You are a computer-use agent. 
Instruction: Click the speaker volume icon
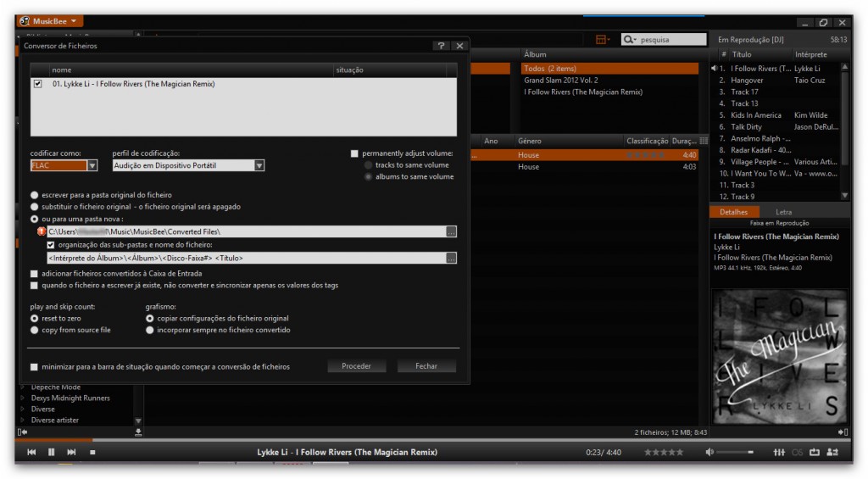(x=709, y=453)
